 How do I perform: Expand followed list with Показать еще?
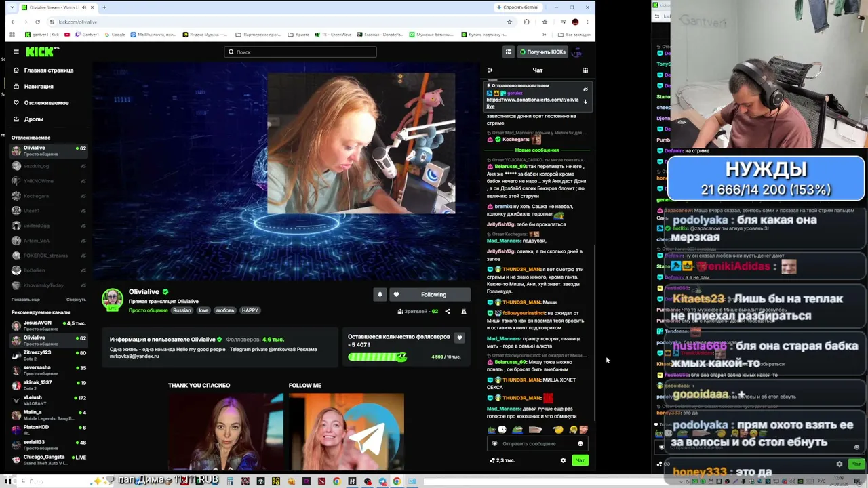click(x=26, y=300)
